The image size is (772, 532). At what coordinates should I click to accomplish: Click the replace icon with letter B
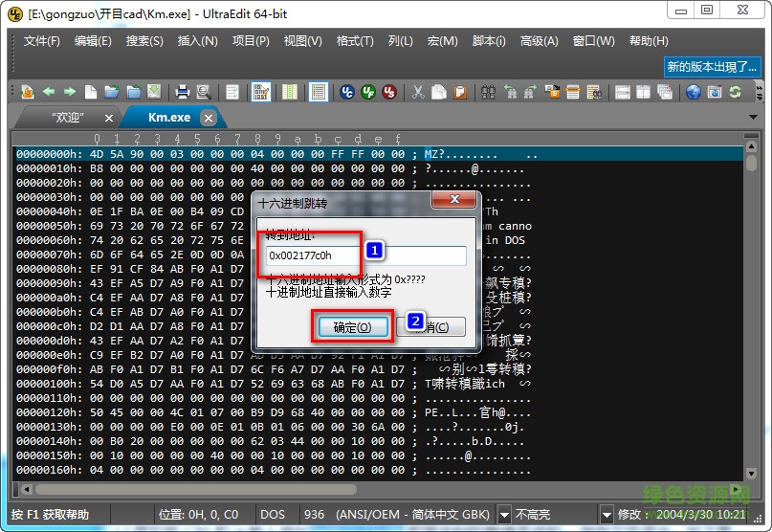[552, 92]
